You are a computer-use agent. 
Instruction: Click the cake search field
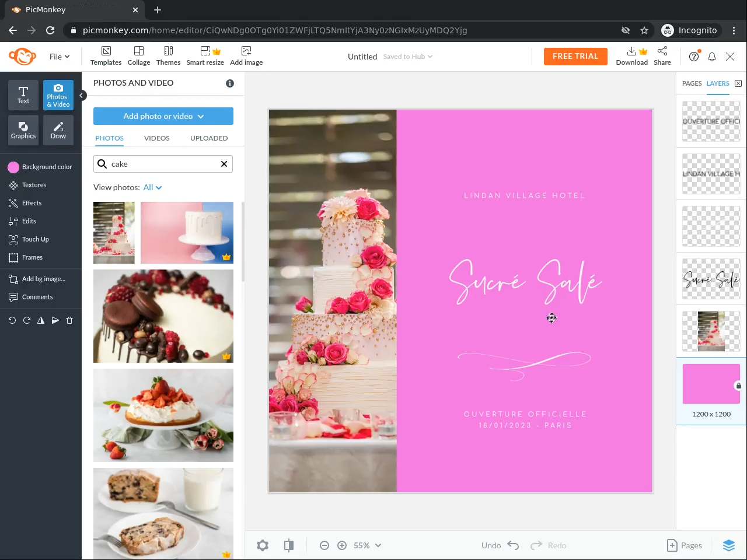point(163,164)
